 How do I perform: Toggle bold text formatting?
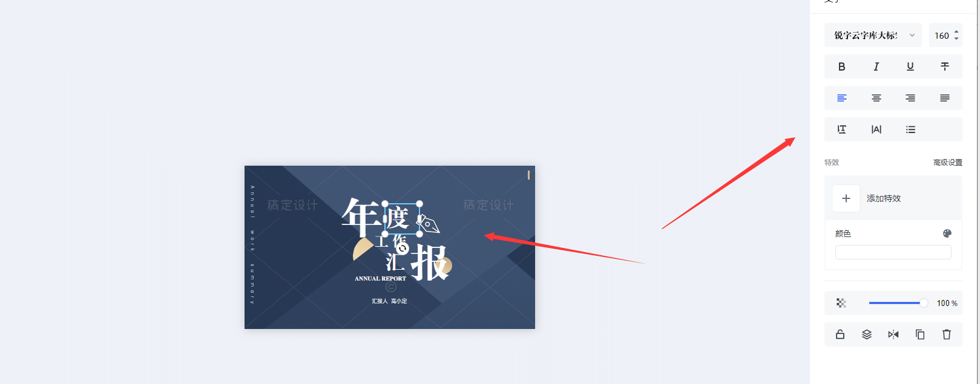[841, 67]
